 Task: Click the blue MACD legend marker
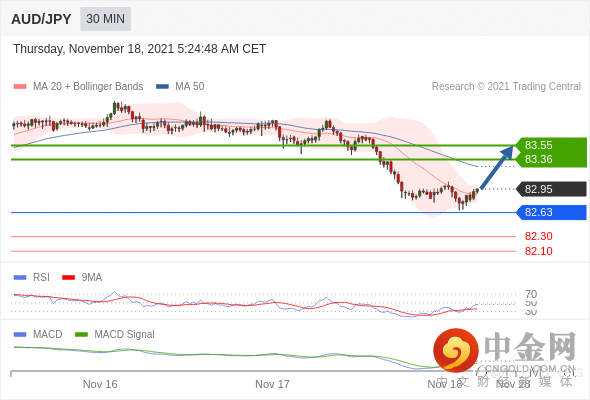pyautogui.click(x=20, y=335)
